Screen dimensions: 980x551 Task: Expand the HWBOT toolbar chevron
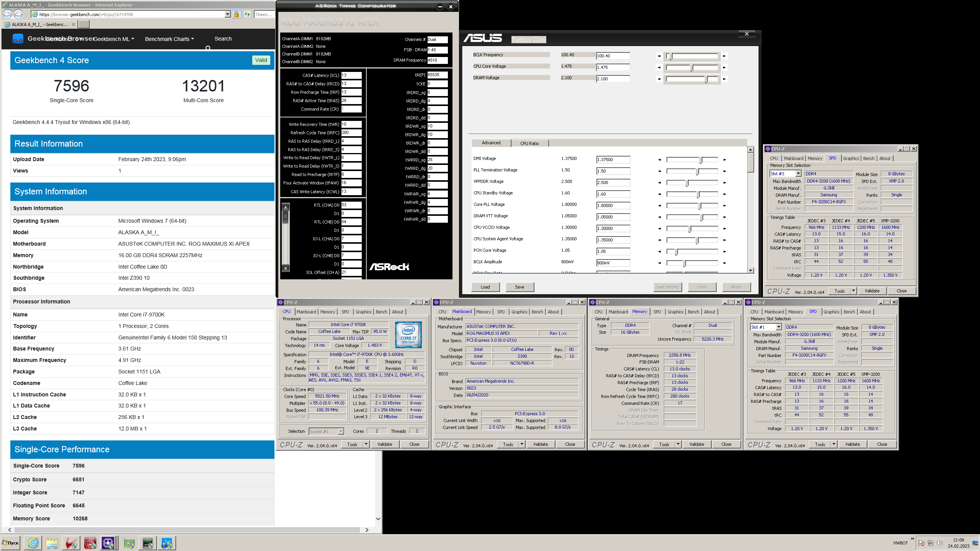coord(912,538)
